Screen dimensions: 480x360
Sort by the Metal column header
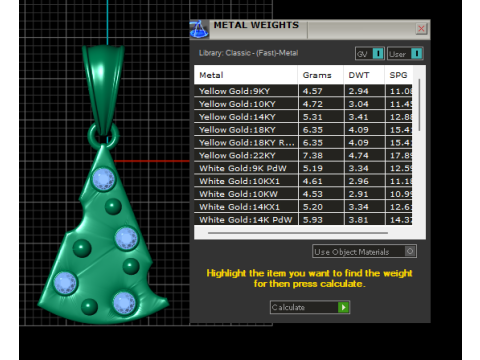[x=246, y=75]
